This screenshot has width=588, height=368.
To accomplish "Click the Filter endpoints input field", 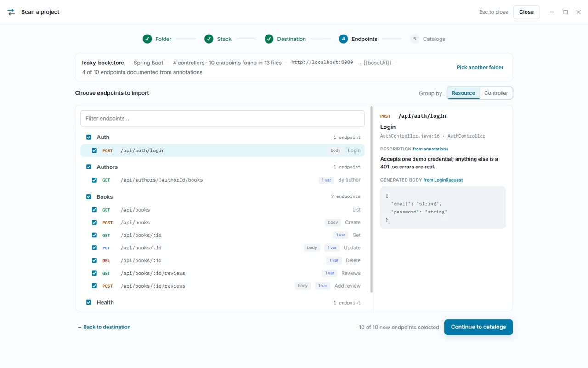I will point(222,118).
